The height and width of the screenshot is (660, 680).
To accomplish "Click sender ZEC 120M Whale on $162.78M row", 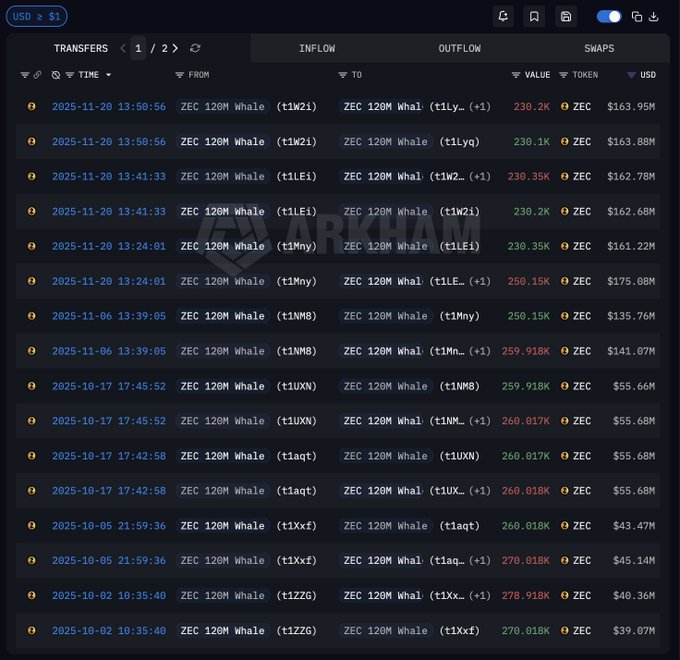I will (222, 176).
